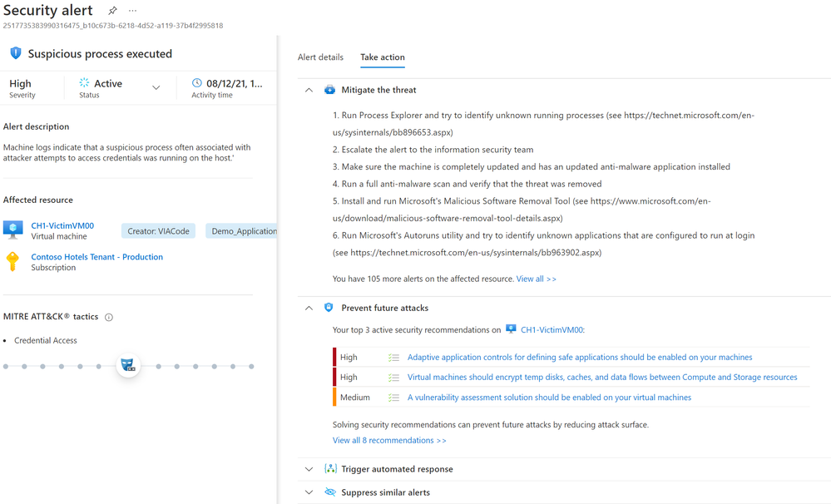This screenshot has height=504, width=831.
Task: Click the Trigger automated response heading
Action: coord(397,469)
